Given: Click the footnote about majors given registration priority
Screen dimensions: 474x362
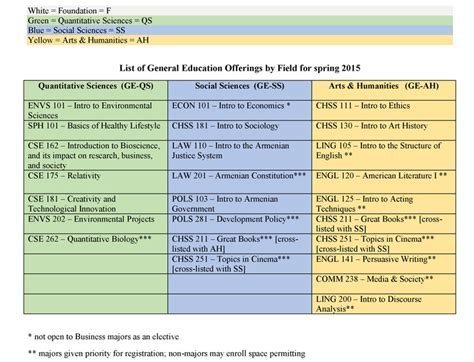Looking at the screenshot, I should point(167,353).
